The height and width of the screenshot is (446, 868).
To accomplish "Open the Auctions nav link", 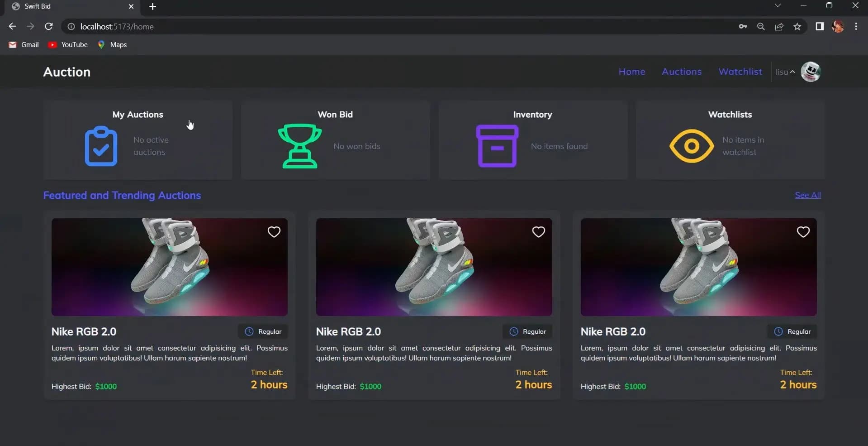I will point(682,72).
